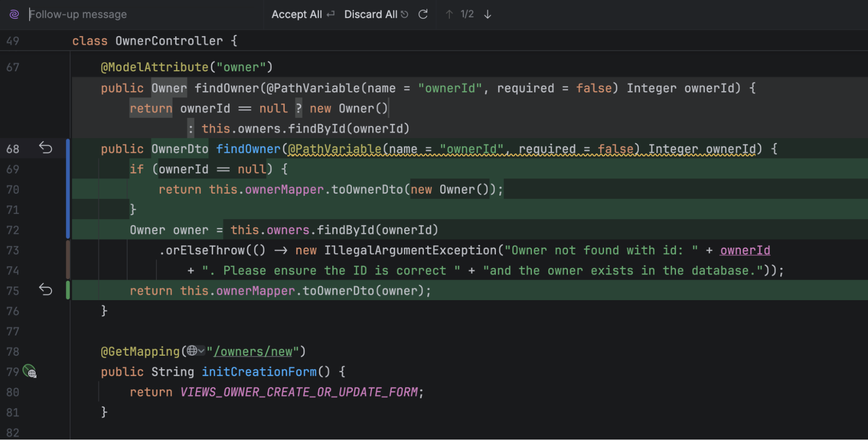Accept all proposed changes
This screenshot has width=868, height=440.
click(303, 14)
